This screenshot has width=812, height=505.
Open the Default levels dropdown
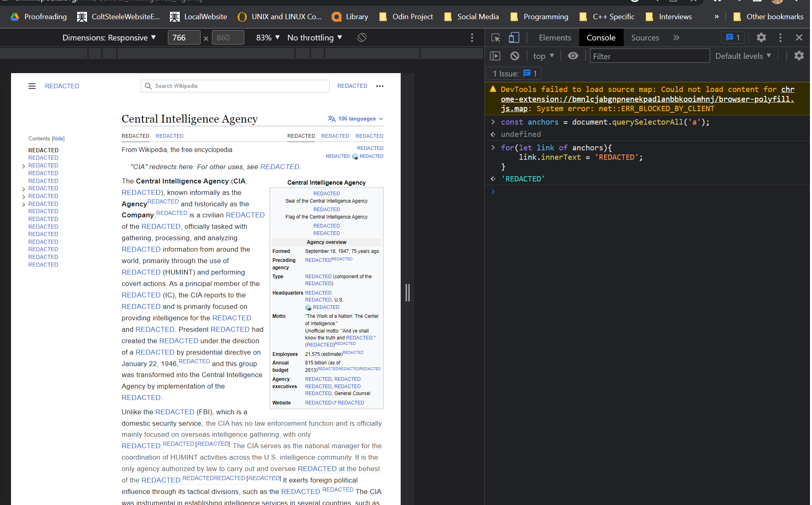(x=743, y=56)
